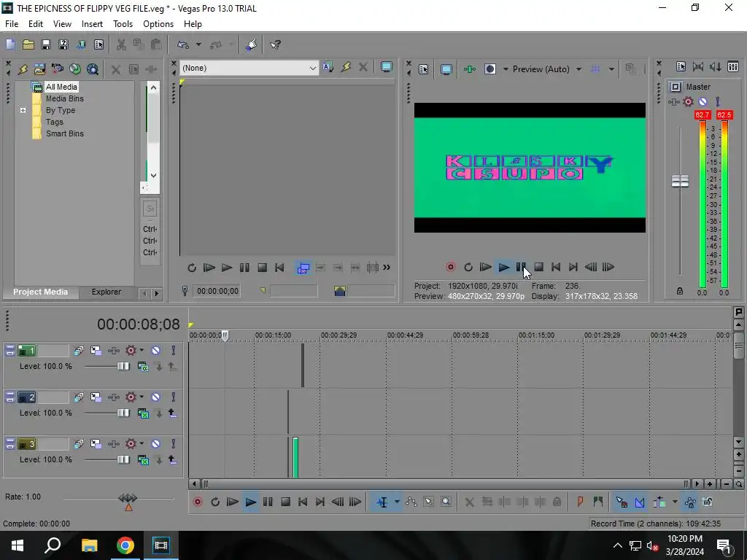Click the Split Screen View icon
Screen dimensions: 747x560
point(489,69)
